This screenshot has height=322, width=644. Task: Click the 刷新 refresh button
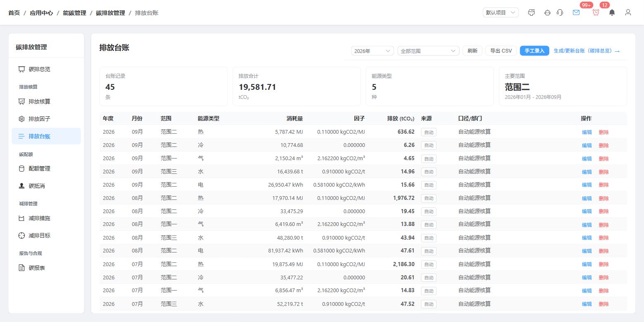[x=472, y=51]
